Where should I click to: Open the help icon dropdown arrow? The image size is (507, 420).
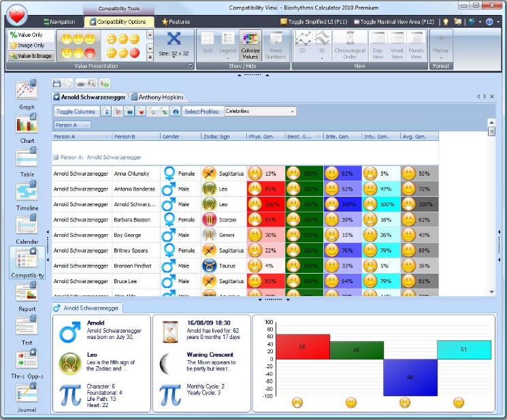coord(498,22)
